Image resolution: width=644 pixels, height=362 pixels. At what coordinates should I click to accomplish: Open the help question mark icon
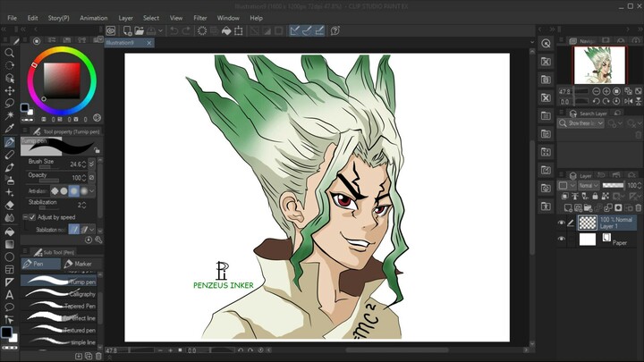(x=335, y=30)
